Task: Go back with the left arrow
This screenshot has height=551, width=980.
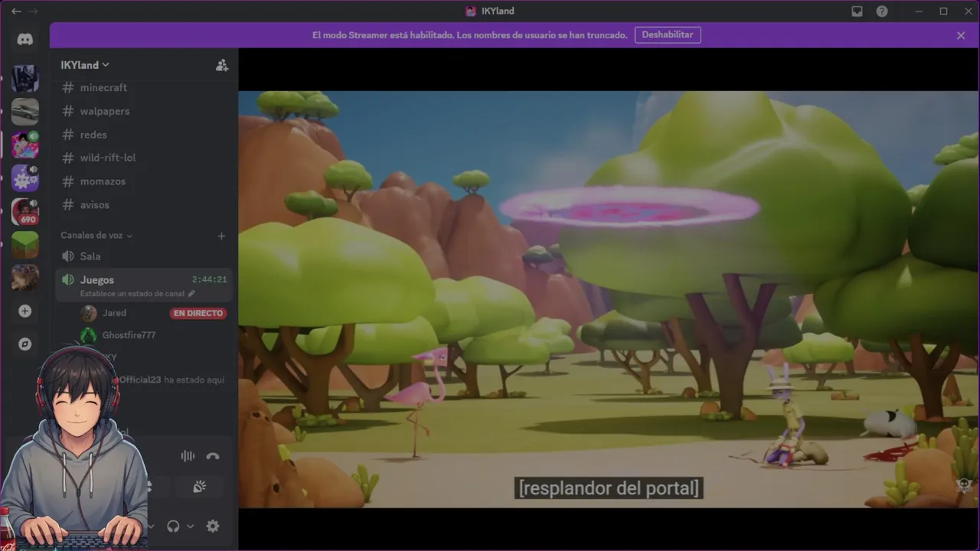Action: coord(16,11)
